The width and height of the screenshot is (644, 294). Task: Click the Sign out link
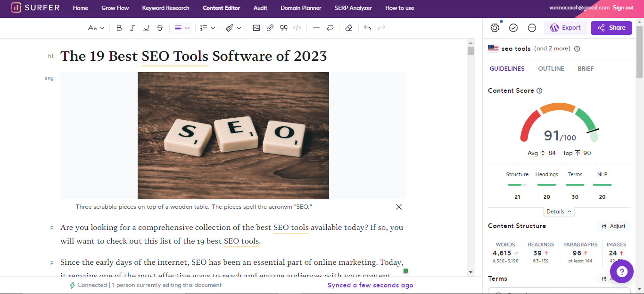coord(623,8)
